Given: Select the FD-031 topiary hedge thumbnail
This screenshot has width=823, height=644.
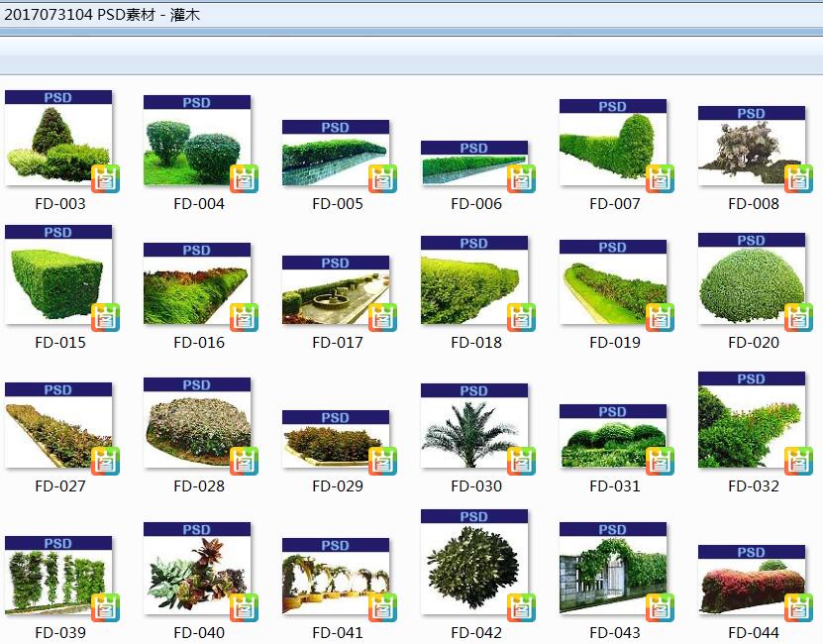Looking at the screenshot, I should point(612,436).
